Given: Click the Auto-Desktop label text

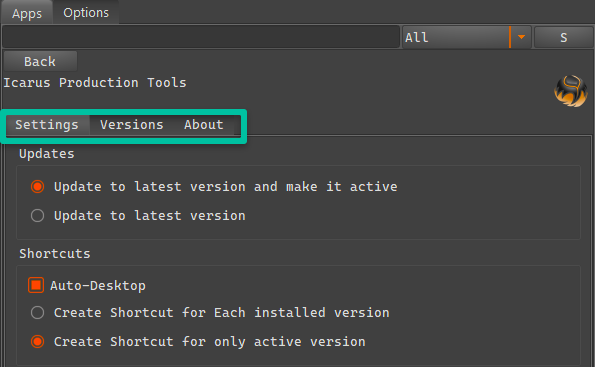Looking at the screenshot, I should point(98,286).
